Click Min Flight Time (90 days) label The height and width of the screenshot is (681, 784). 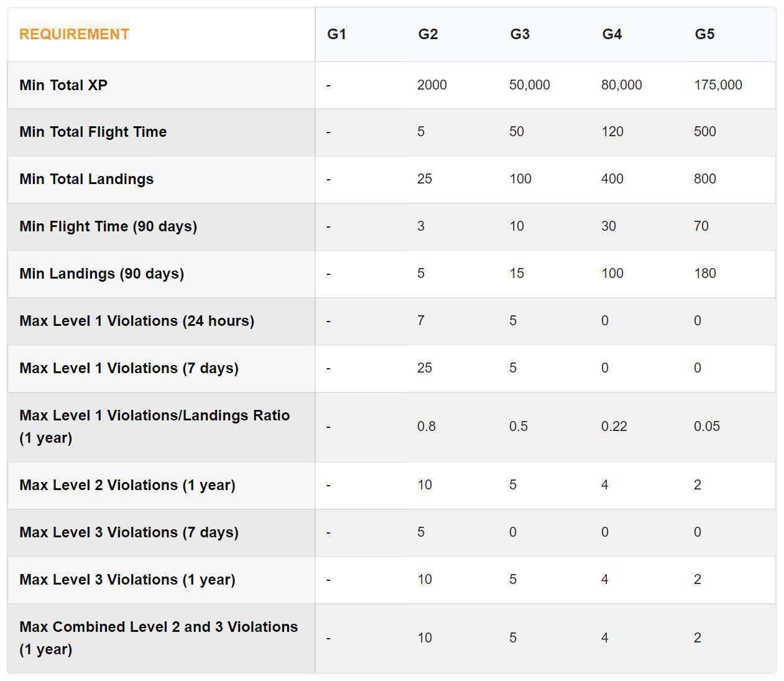coord(108,226)
